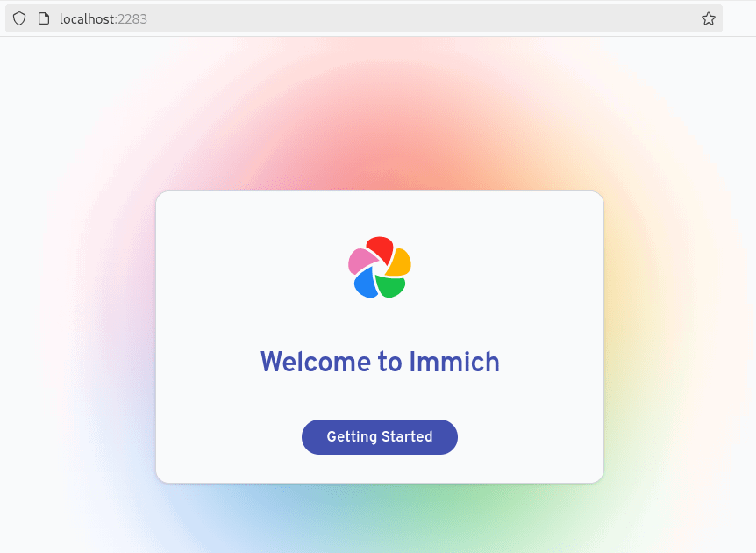Image resolution: width=756 pixels, height=553 pixels.
Task: Focus the address bar showing localhost:2283
Action: [x=351, y=18]
